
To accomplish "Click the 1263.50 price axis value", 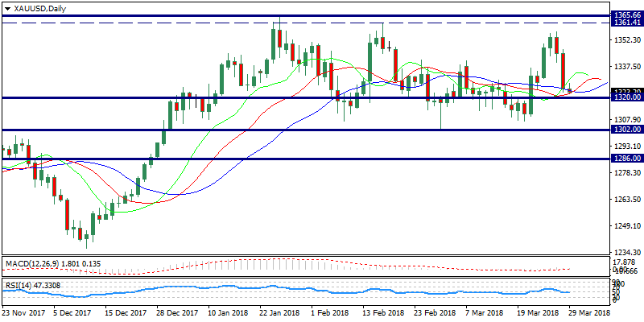I will click(x=626, y=200).
